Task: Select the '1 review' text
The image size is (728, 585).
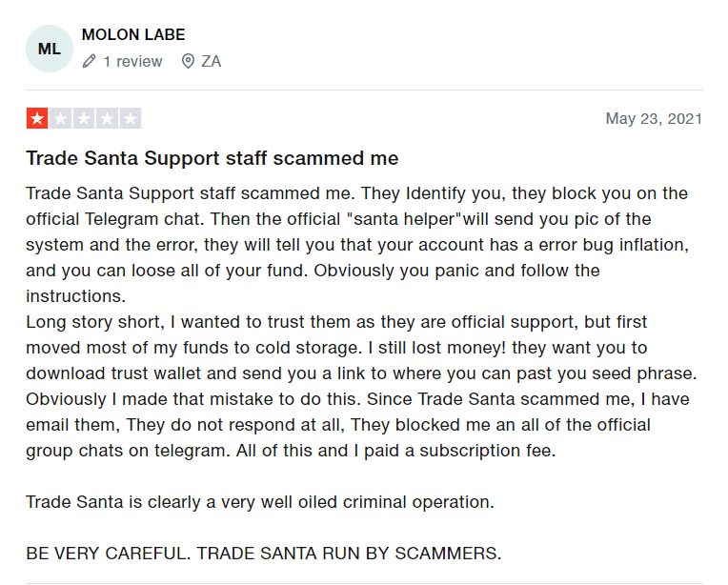Action: click(132, 61)
